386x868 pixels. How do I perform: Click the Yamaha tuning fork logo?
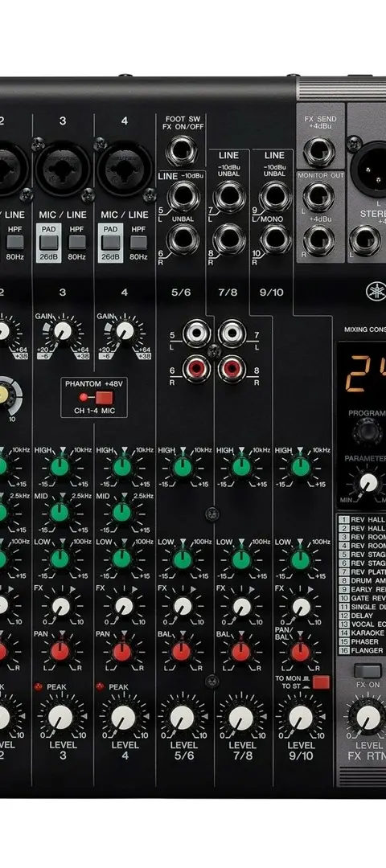click(x=376, y=290)
